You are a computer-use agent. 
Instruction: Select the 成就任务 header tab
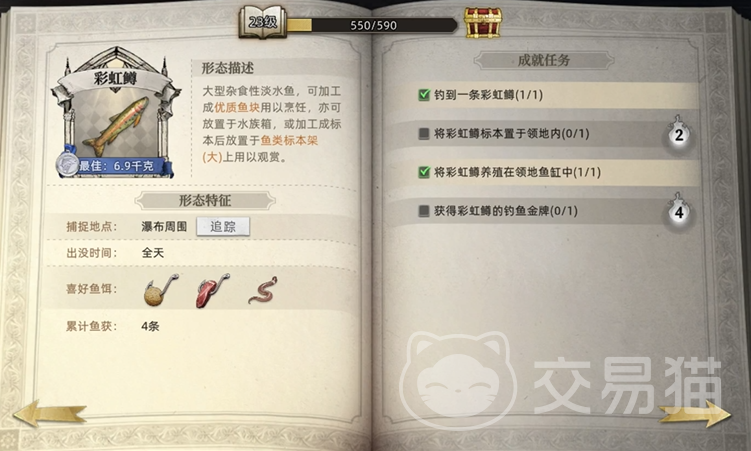(x=544, y=60)
